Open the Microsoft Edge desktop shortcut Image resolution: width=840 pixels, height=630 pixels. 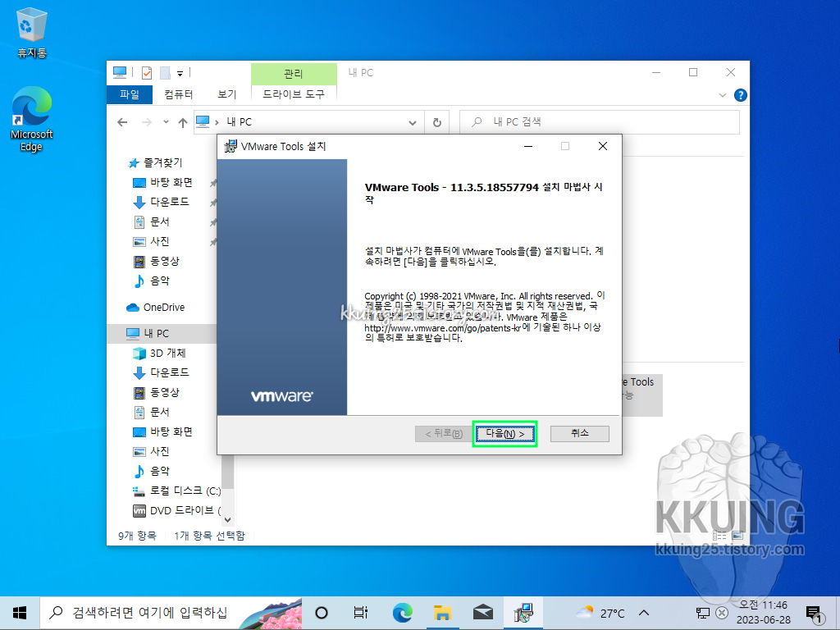coord(32,119)
